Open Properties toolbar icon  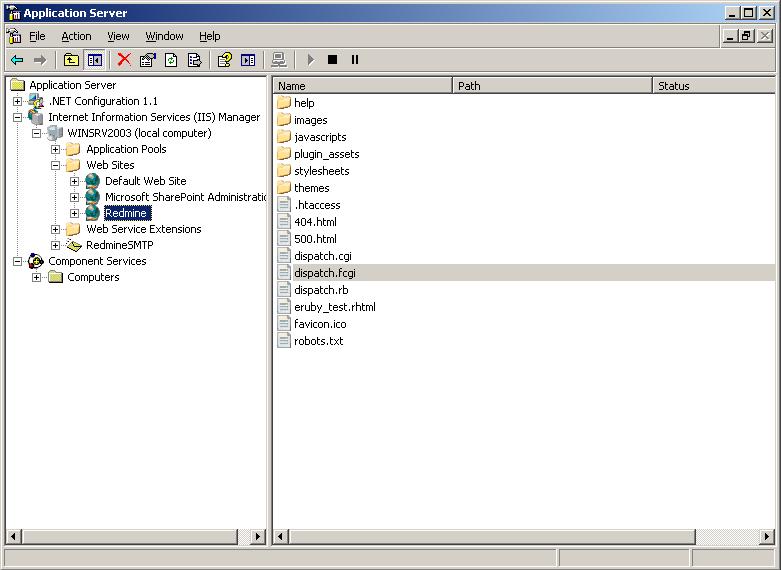(x=147, y=60)
